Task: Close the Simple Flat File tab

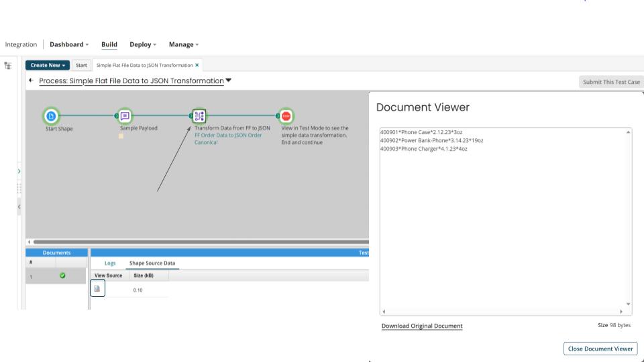Action: coord(197,65)
